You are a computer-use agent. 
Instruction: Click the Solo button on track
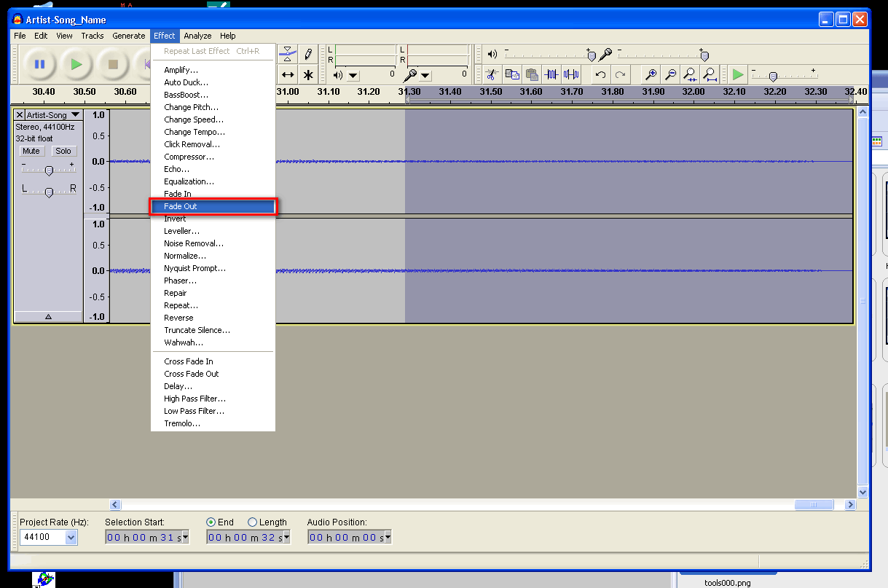pos(63,151)
